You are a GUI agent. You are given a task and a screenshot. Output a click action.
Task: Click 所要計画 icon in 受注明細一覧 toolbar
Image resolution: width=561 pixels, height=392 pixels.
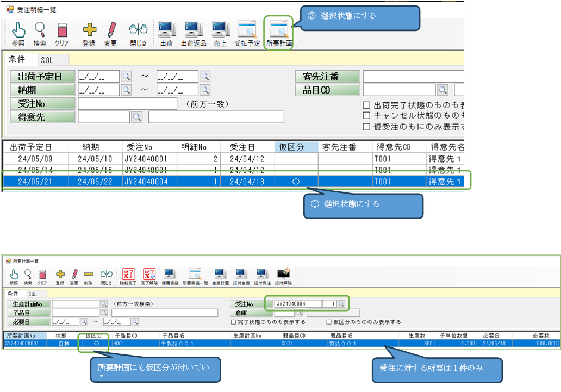coord(279,33)
